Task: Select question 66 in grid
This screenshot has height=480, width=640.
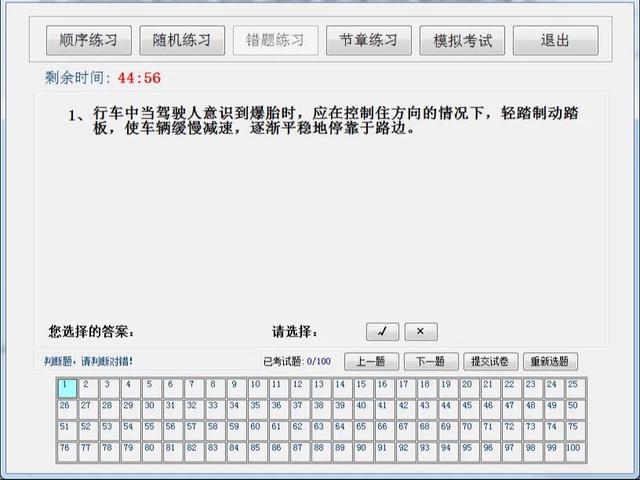Action: pos(385,431)
